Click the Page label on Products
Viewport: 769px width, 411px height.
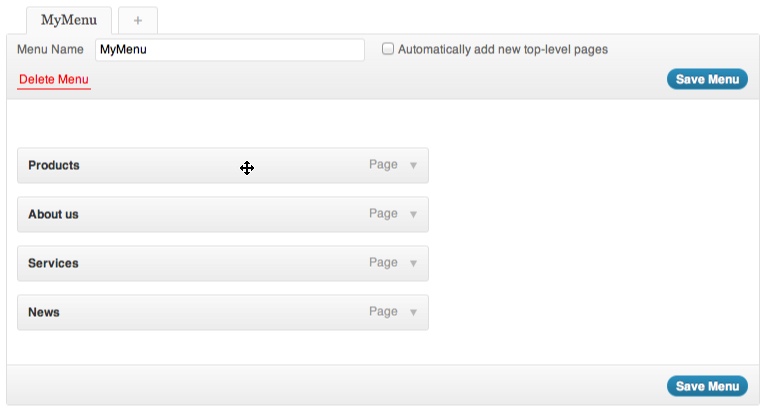point(383,165)
